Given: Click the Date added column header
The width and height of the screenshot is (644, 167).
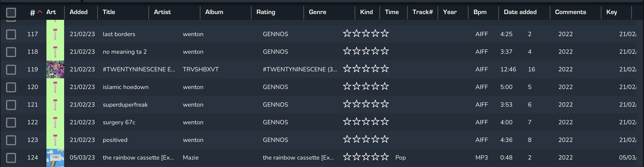Looking at the screenshot, I should (520, 12).
